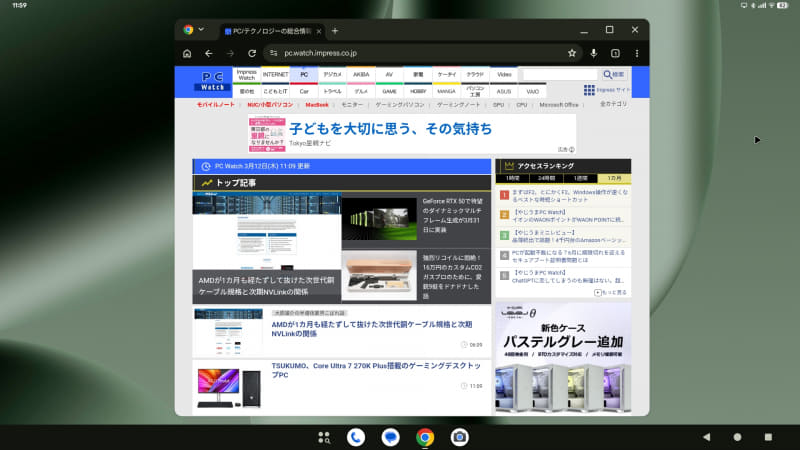Open the MANGA nav tab
800x450 pixels.
[446, 91]
